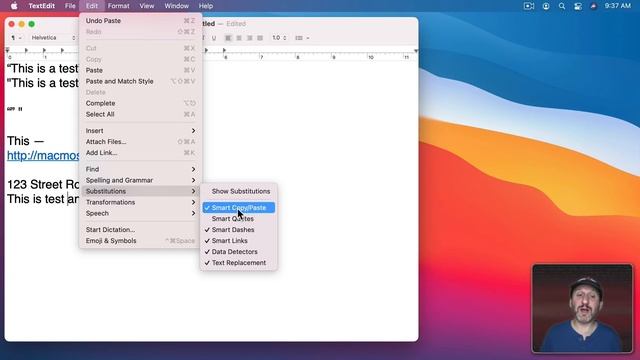Image resolution: width=640 pixels, height=360 pixels.
Task: Toggle Smart Dashes substitution
Action: pos(239,230)
